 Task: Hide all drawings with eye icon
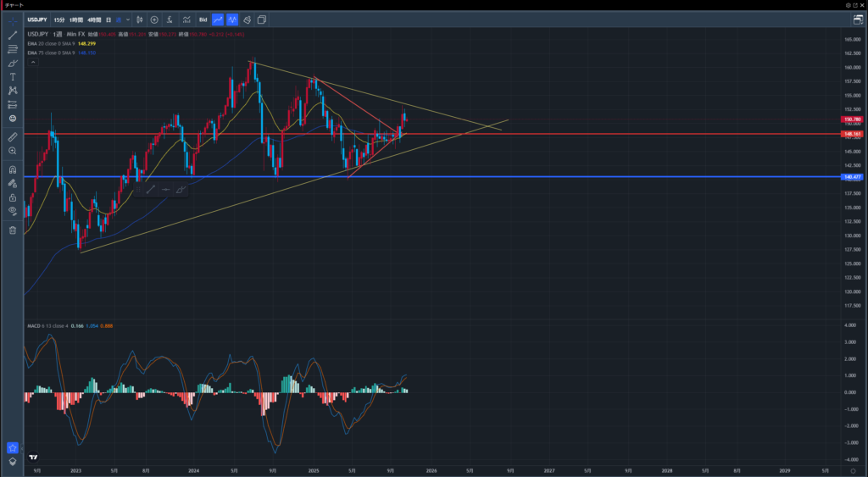point(13,210)
